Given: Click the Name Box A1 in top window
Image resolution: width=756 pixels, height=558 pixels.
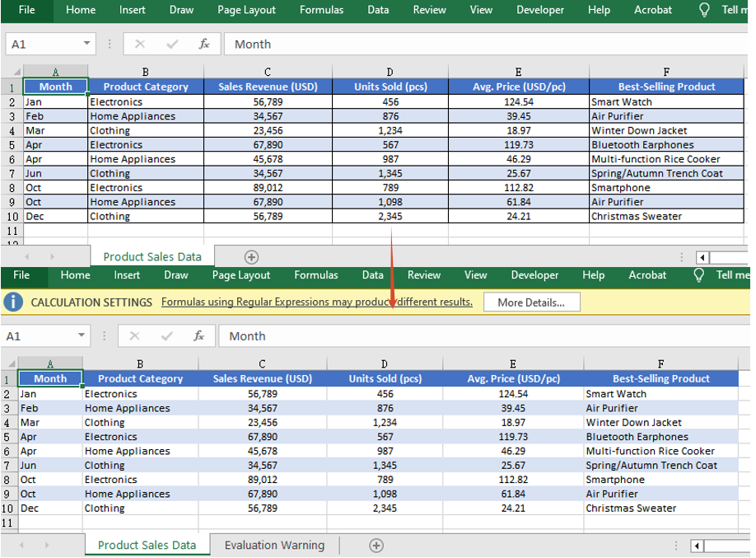Looking at the screenshot, I should 50,45.
